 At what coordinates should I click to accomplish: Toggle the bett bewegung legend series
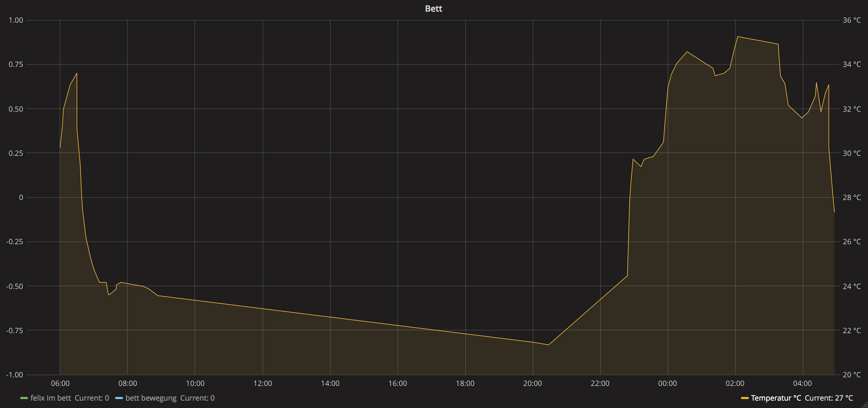point(151,398)
